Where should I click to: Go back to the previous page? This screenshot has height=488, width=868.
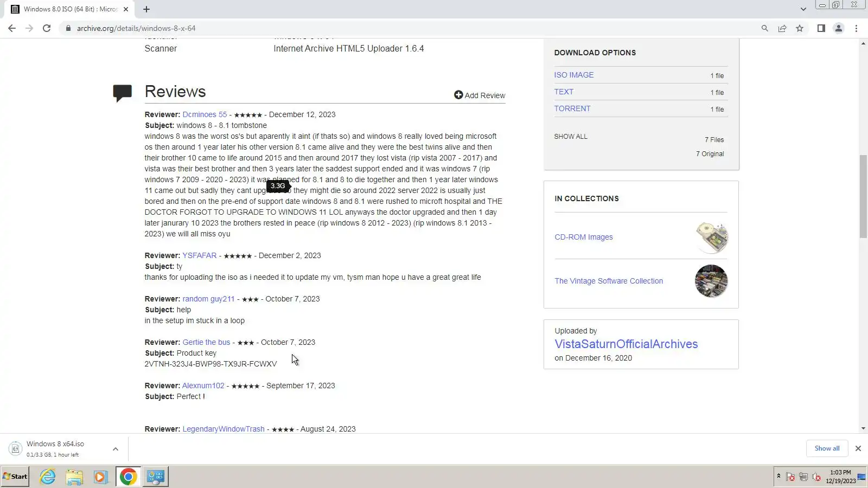point(12,28)
